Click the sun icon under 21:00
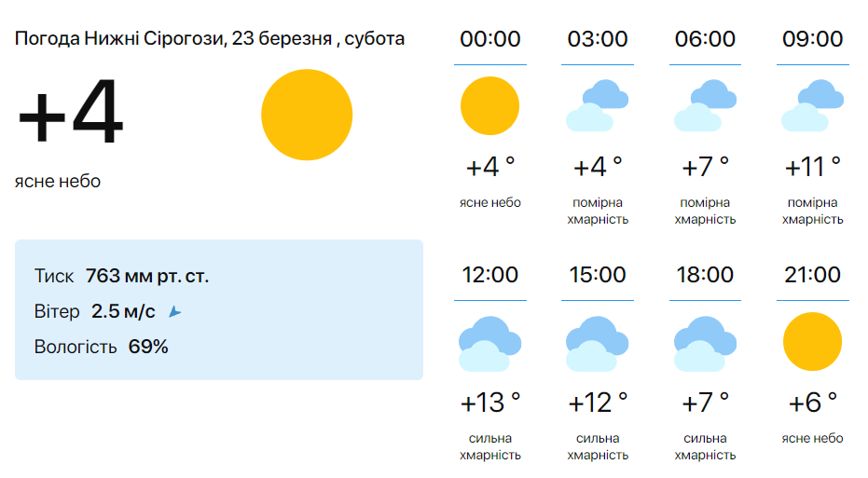Screen dimensions: 868x478 (813, 341)
